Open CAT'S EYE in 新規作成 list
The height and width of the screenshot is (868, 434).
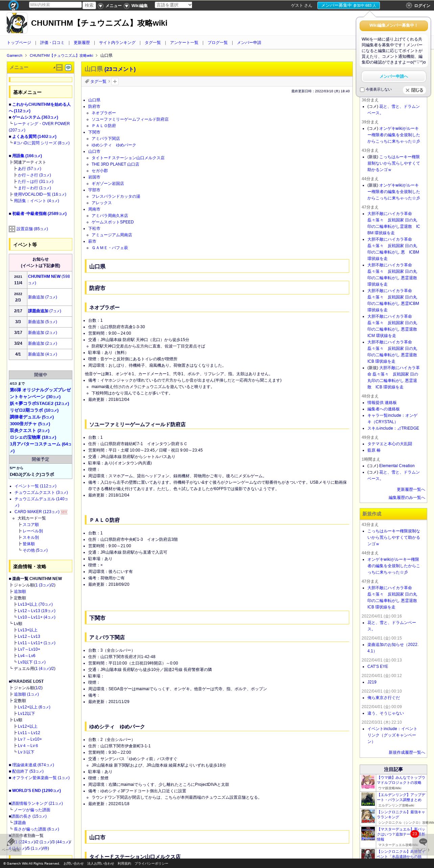coord(378,667)
